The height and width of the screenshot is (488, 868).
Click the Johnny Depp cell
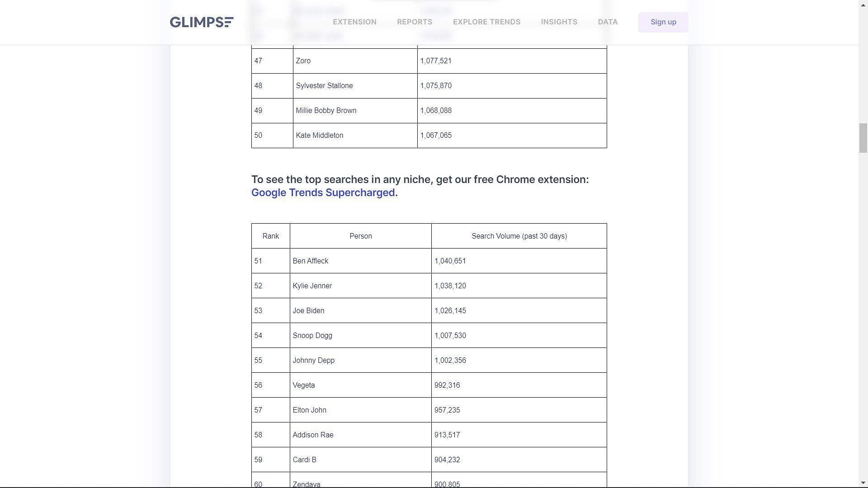[x=361, y=360]
